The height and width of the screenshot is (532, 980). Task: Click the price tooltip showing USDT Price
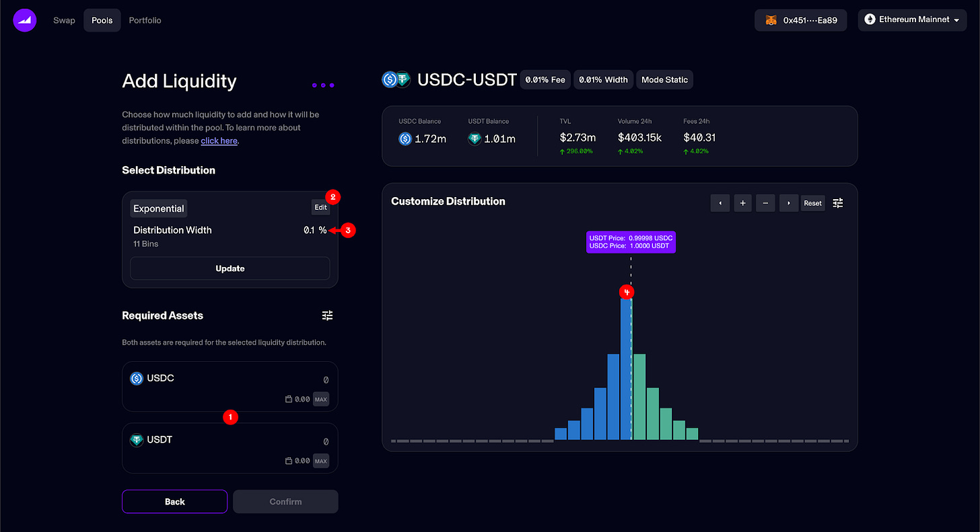pos(631,242)
